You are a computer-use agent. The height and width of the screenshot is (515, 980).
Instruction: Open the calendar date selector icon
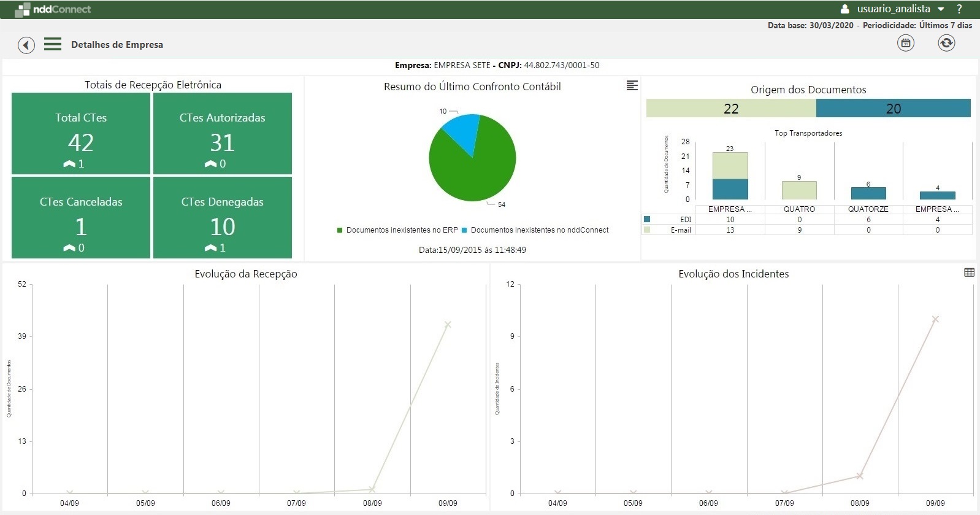tap(905, 43)
